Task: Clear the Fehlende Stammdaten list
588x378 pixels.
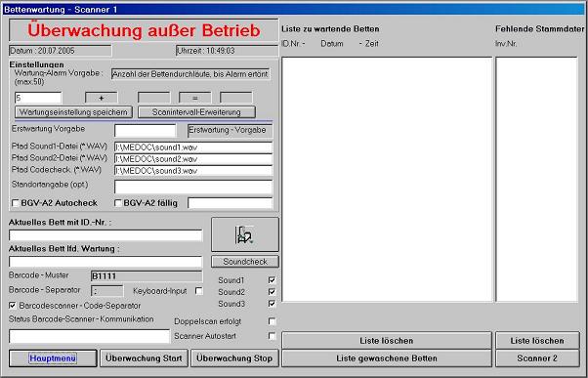Action: 537,341
